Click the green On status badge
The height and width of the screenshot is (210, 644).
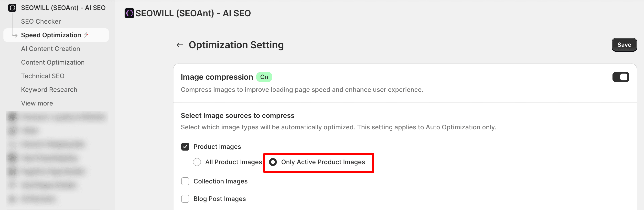264,77
